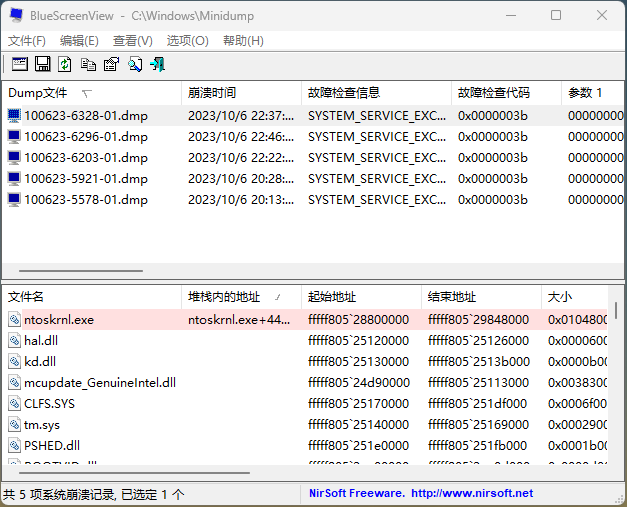Open the 文件(F) menu

click(27, 41)
